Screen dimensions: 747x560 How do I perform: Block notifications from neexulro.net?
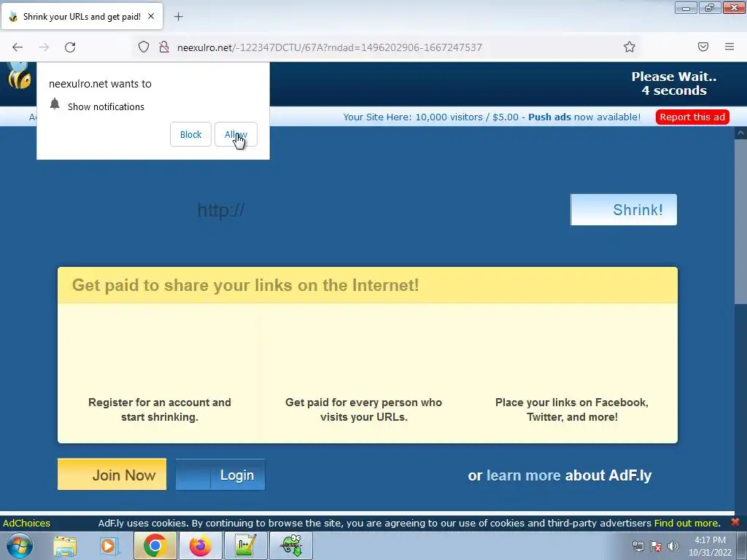point(190,134)
